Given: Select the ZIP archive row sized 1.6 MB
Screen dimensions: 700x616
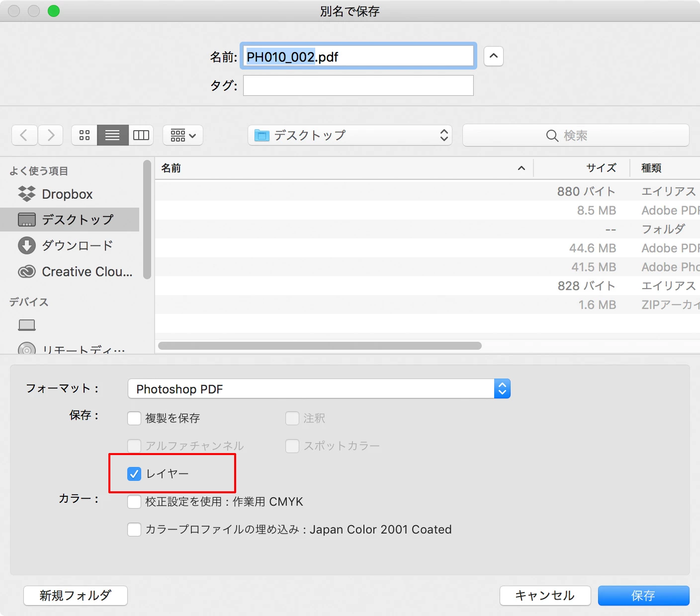Looking at the screenshot, I should tap(428, 305).
